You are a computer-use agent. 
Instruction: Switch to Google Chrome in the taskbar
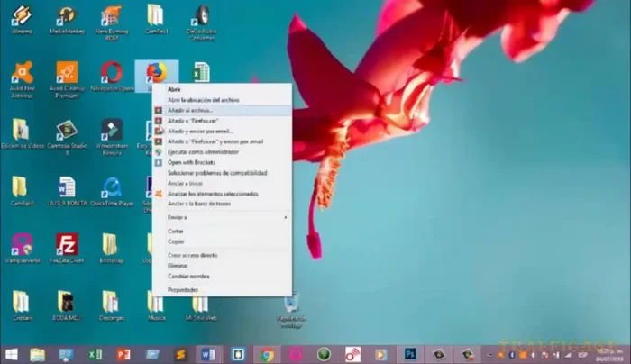pyautogui.click(x=267, y=355)
